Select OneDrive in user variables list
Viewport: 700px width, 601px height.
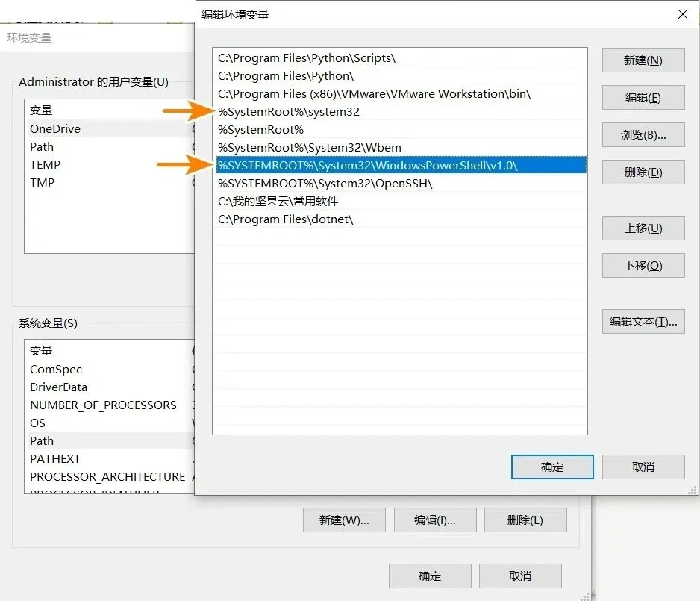click(x=110, y=128)
